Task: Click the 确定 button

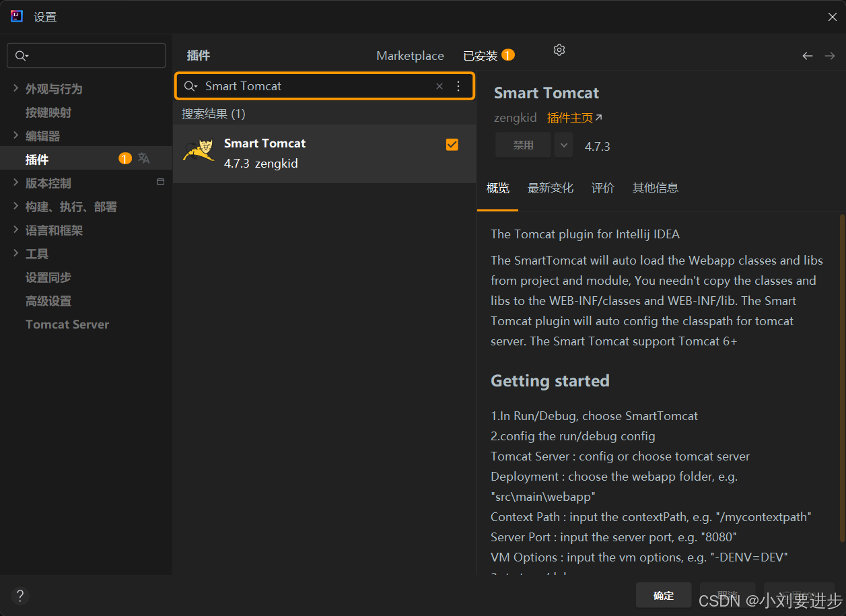Action: tap(664, 595)
